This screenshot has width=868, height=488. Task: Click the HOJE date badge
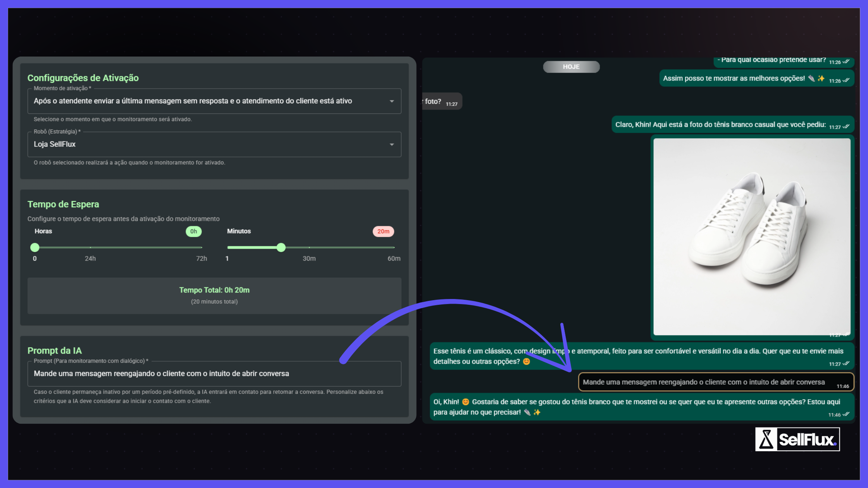click(571, 67)
